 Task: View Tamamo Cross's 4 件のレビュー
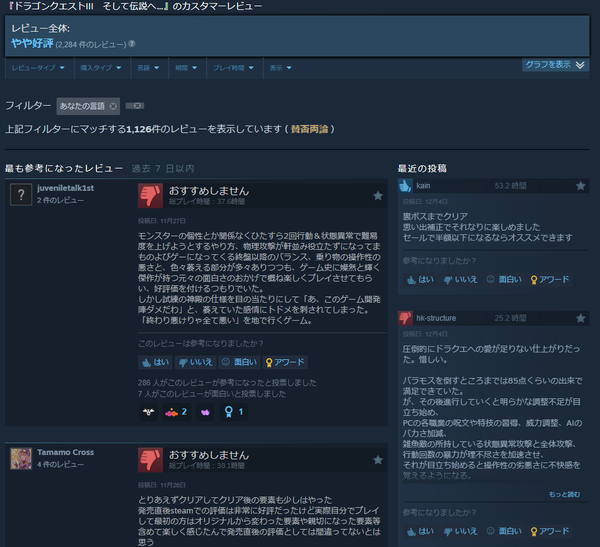[60, 464]
